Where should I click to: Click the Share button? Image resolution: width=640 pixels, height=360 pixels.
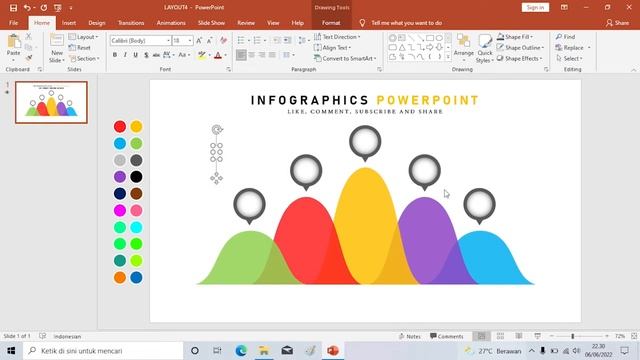tap(617, 23)
